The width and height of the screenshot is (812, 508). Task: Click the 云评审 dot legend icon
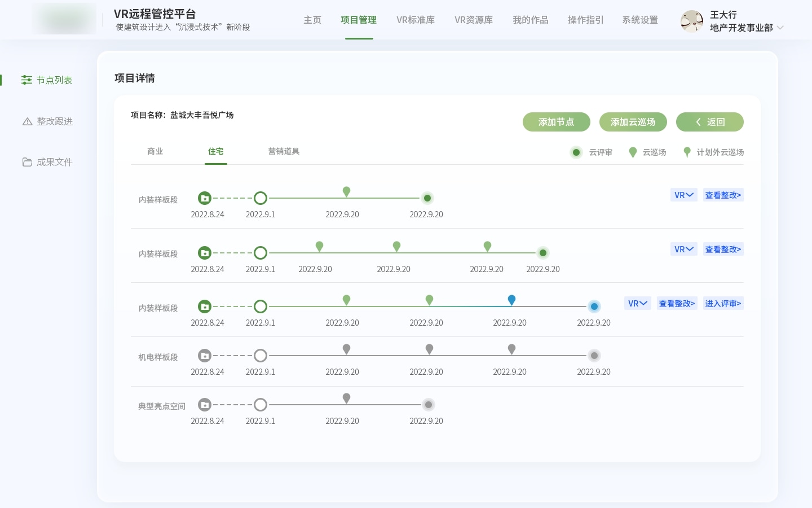pyautogui.click(x=576, y=152)
